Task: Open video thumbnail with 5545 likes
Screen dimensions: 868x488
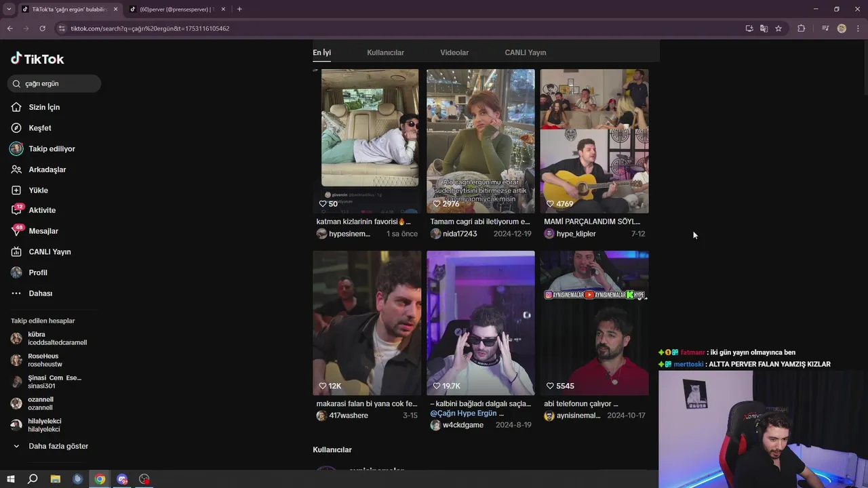Action: 594,323
